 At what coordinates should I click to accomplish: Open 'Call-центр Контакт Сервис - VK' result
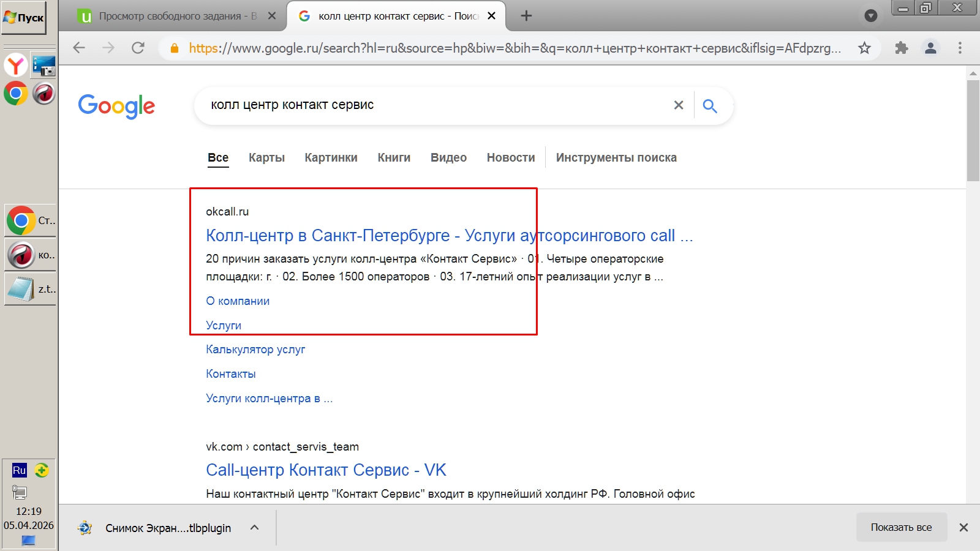(326, 470)
